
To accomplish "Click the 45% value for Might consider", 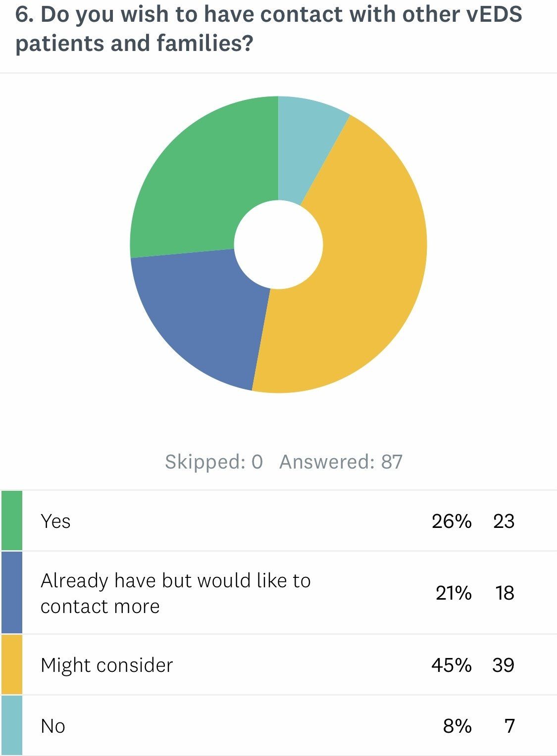I will pos(451,665).
